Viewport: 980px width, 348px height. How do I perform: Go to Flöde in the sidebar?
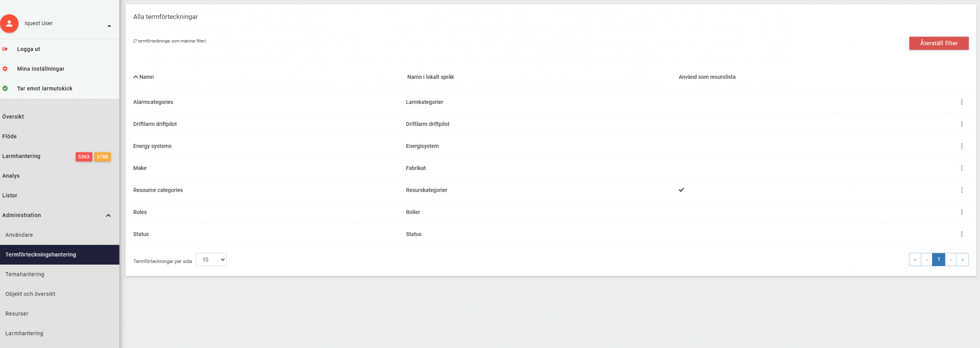pyautogui.click(x=9, y=136)
